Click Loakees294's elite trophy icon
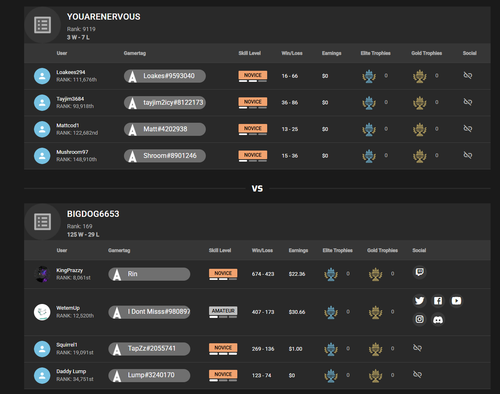 coord(369,76)
